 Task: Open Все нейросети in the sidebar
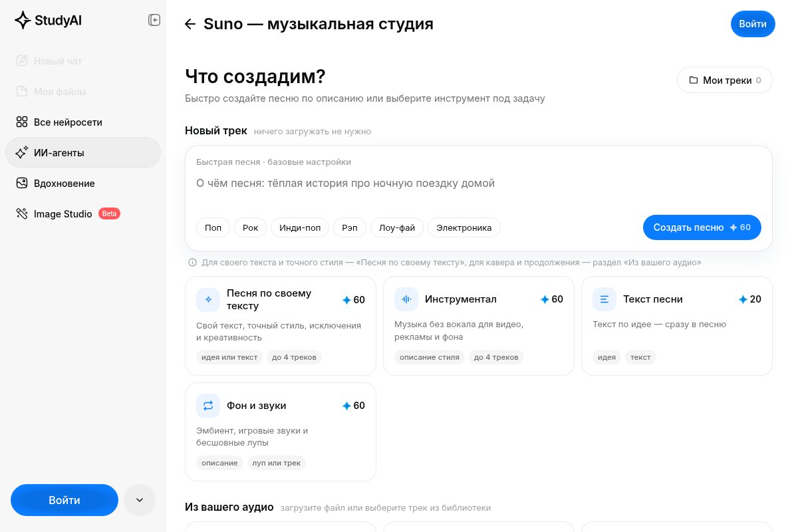coord(83,122)
